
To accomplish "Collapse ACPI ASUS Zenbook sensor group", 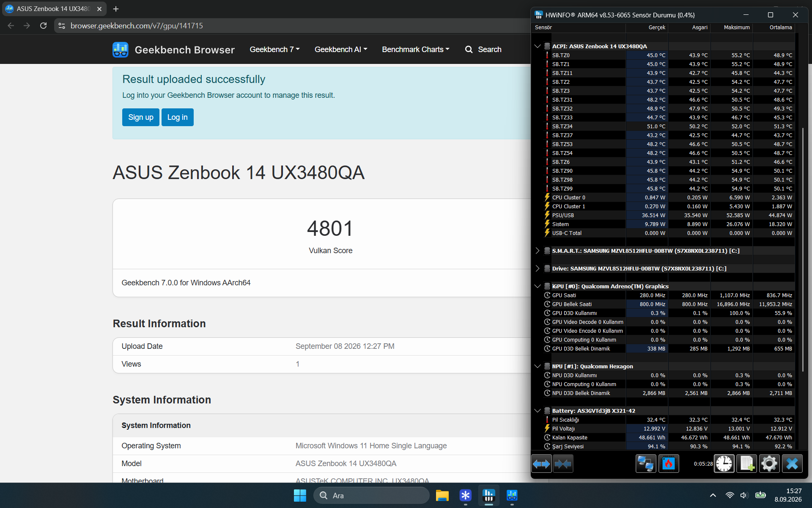I will point(538,46).
